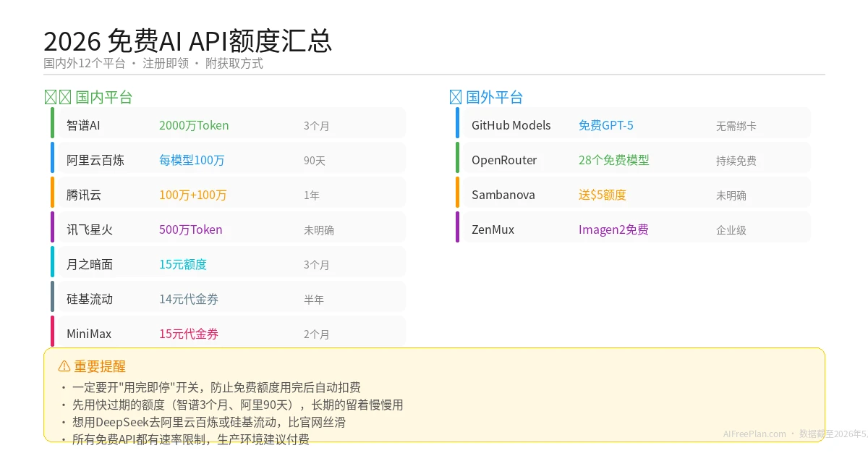Viewport: 868px width, 456px height.
Task: Click the "OpenRouter" platform name
Action: point(504,160)
